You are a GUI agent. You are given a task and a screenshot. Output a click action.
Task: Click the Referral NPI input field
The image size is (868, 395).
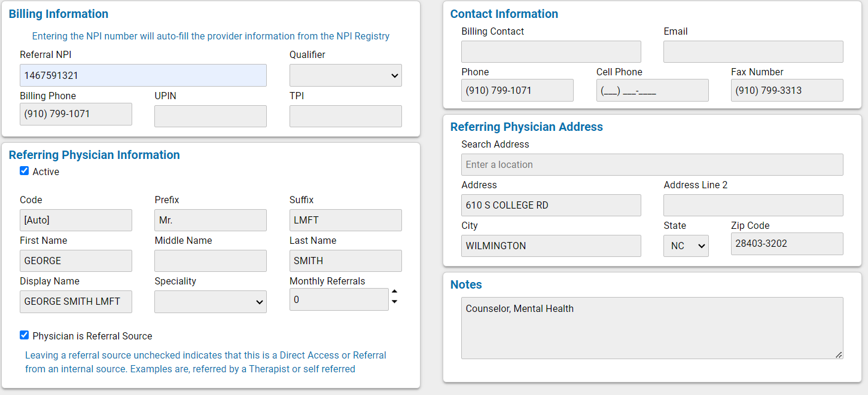point(143,75)
